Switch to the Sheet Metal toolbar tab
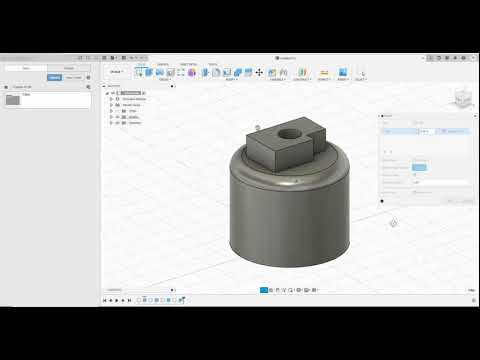This screenshot has width=480, height=360. coord(189,64)
